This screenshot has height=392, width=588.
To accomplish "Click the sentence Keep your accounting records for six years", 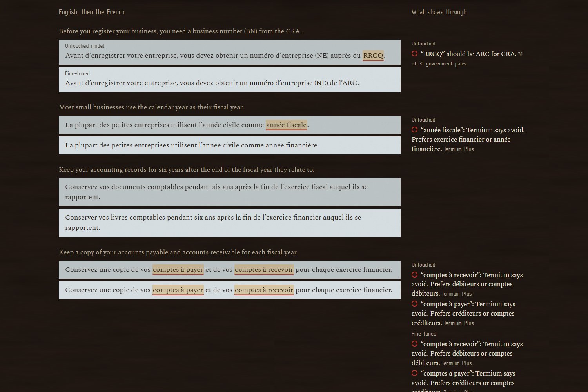I will coord(187,170).
